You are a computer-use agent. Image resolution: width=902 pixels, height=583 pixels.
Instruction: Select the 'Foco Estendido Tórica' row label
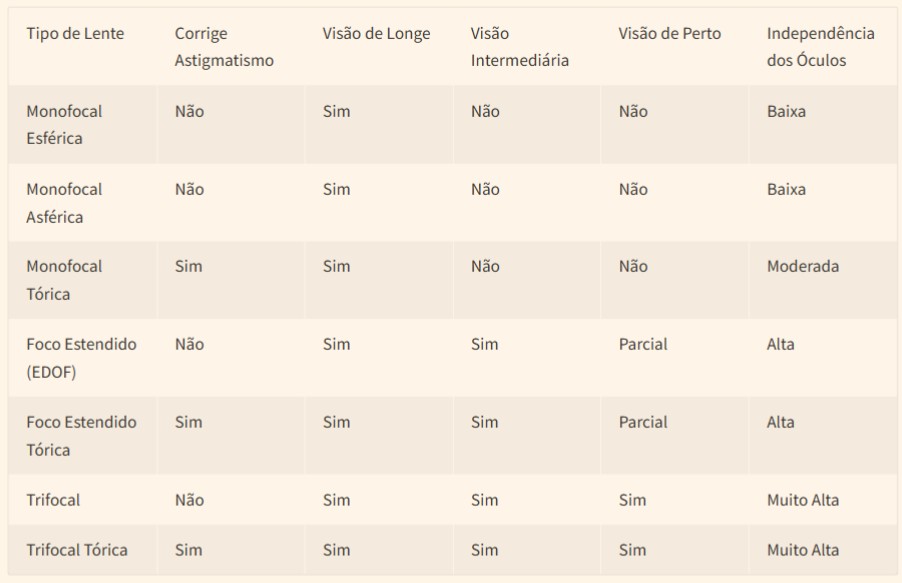click(x=81, y=436)
